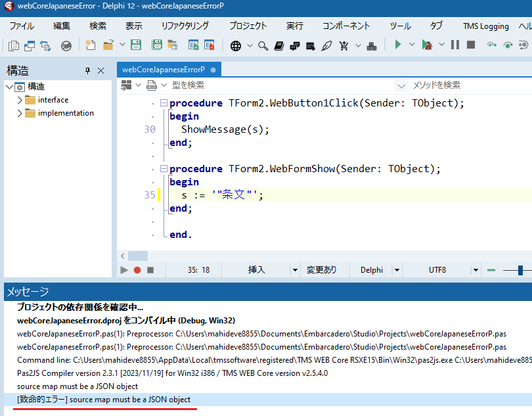
Task: Close the 構造 structure panel
Action: [100, 70]
